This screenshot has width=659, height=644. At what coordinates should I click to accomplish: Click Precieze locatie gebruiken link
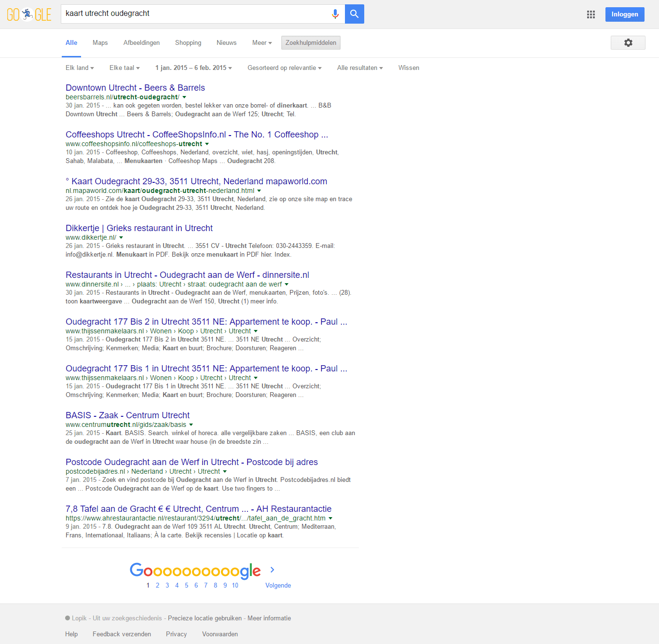click(x=205, y=618)
